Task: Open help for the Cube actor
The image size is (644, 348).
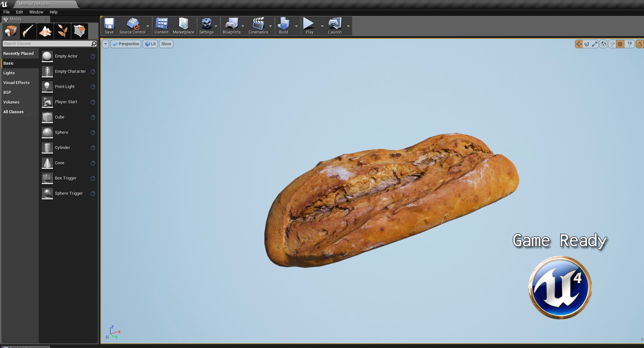Action: click(x=93, y=117)
